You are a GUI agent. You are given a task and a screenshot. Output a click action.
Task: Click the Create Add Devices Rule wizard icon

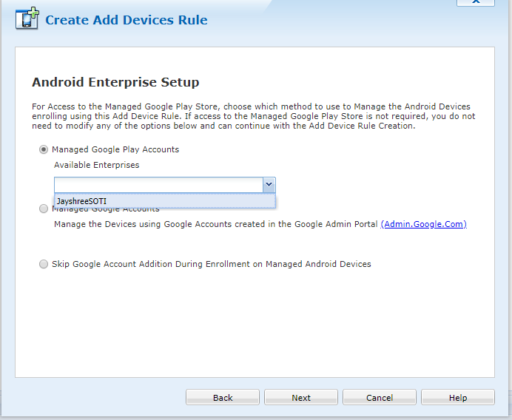point(27,19)
